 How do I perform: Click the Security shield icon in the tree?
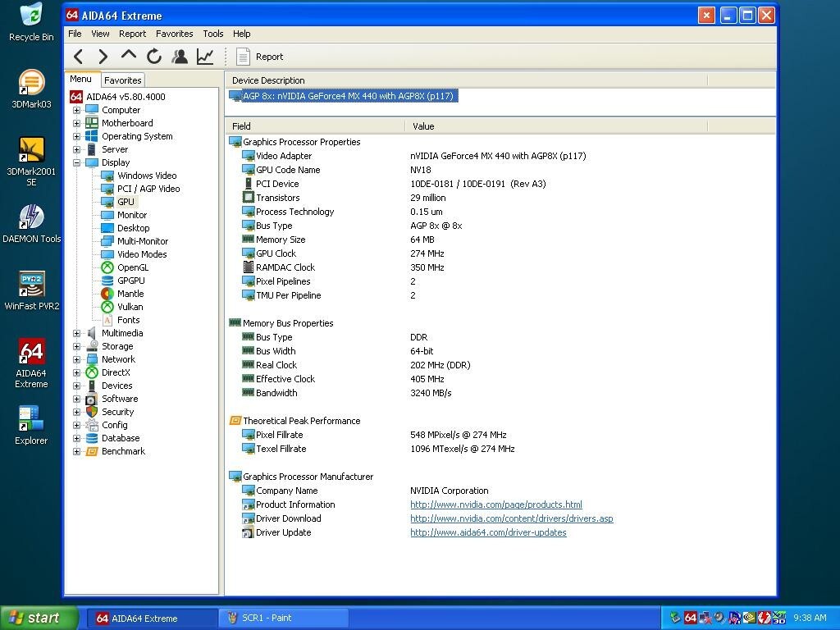(92, 412)
